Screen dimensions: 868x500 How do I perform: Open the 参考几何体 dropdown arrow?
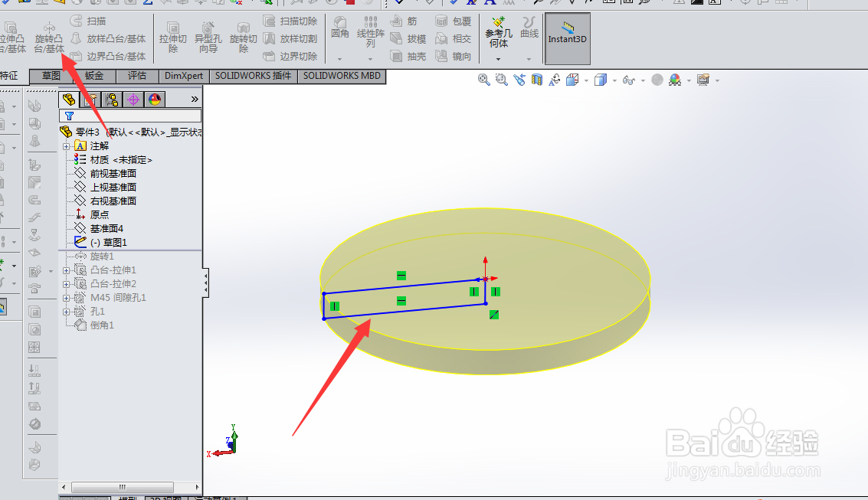[498, 59]
